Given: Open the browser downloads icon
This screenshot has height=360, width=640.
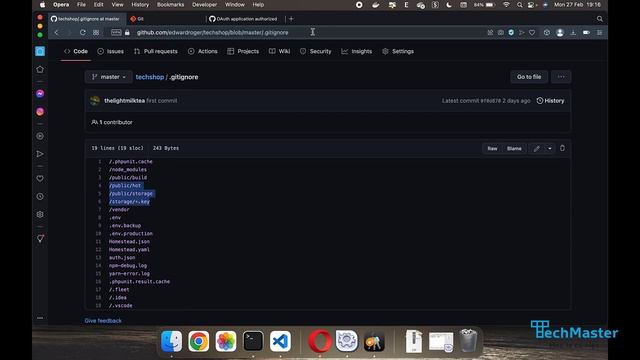Looking at the screenshot, I should pos(573,33).
